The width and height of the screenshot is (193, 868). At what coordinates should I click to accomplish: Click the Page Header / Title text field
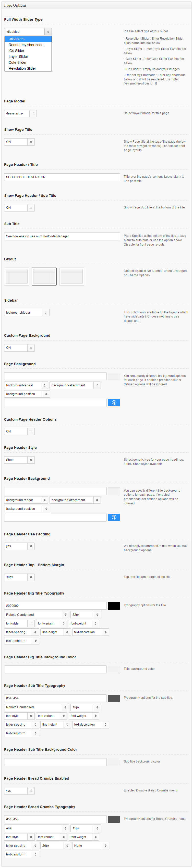(x=62, y=177)
